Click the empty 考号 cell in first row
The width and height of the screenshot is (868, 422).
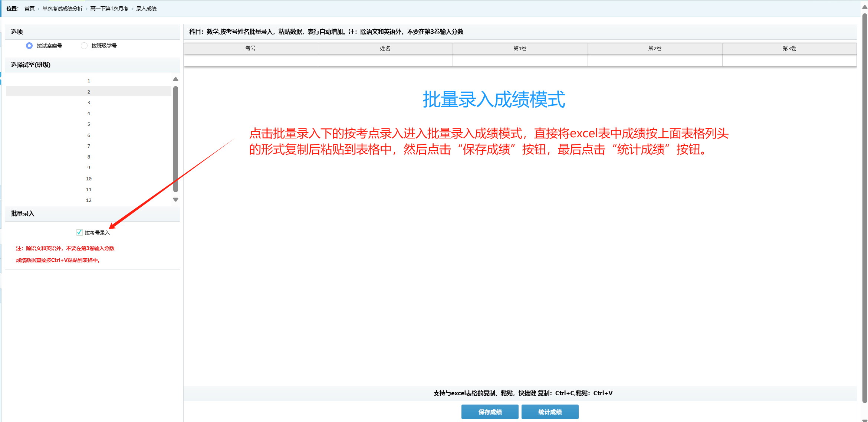(251, 60)
